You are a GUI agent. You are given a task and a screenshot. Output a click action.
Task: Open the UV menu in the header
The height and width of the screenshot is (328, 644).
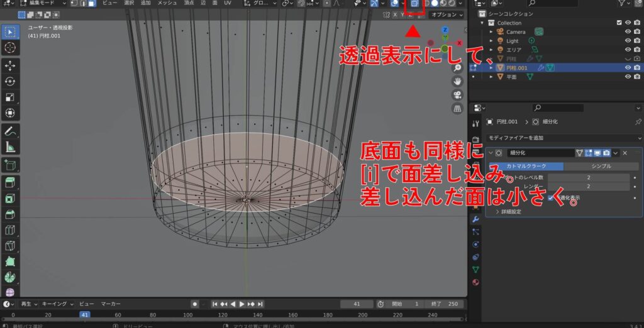[x=228, y=3]
